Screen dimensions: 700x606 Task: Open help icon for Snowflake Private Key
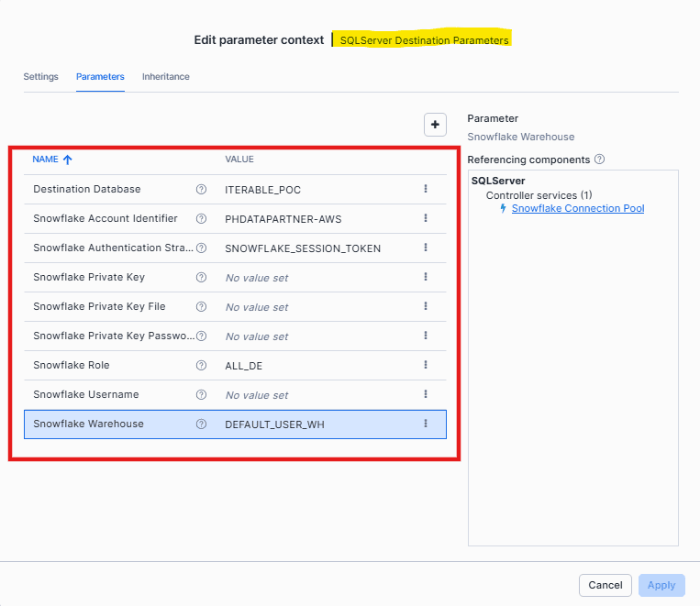click(x=201, y=277)
